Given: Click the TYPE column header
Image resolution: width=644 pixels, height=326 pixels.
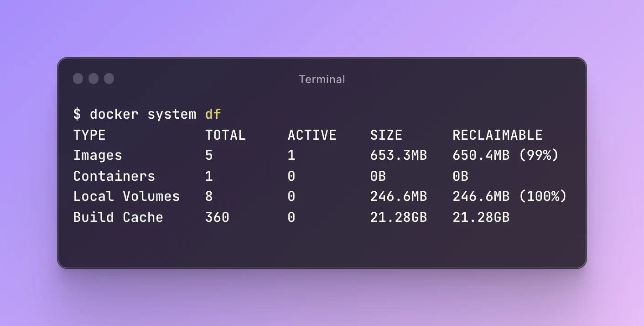Looking at the screenshot, I should click(x=89, y=135).
